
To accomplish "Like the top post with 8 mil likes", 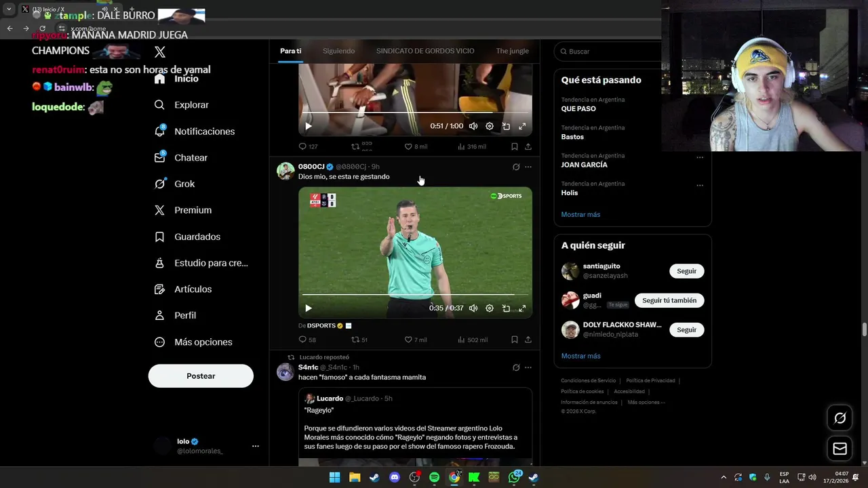I will click(x=416, y=146).
